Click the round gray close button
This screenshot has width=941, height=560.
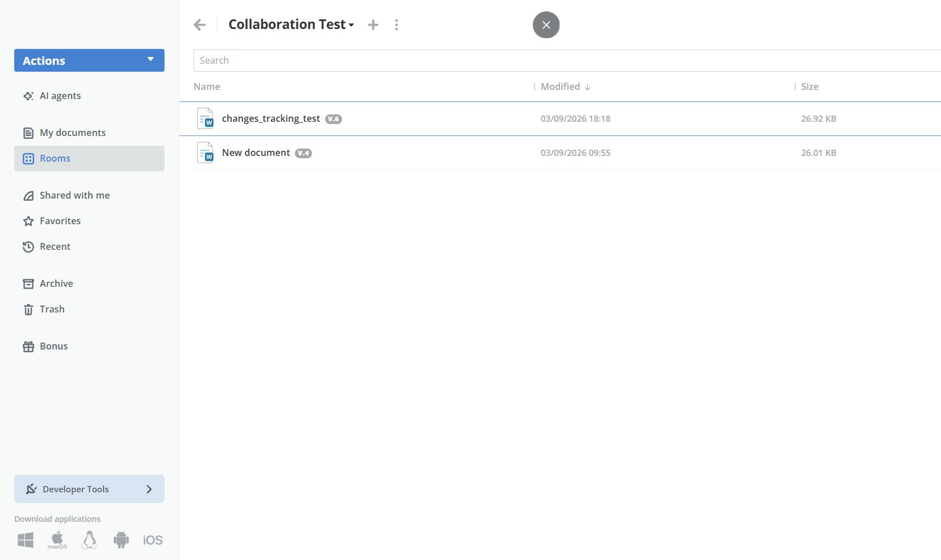click(546, 25)
